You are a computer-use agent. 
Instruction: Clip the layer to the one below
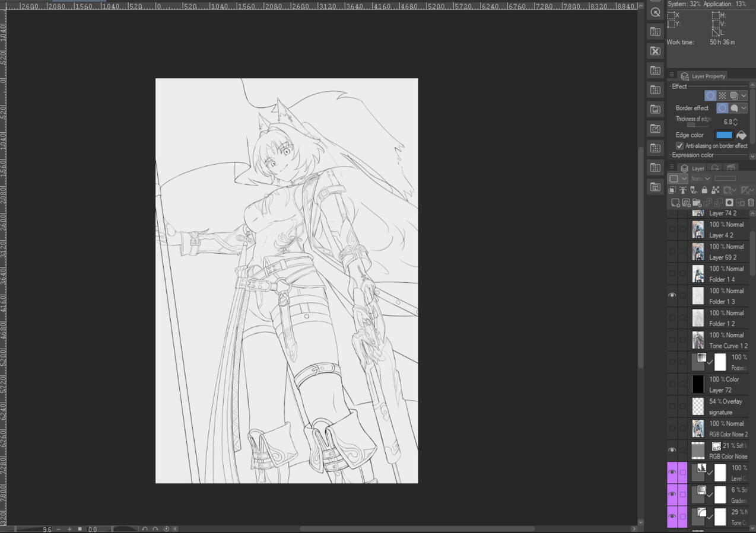(672, 190)
